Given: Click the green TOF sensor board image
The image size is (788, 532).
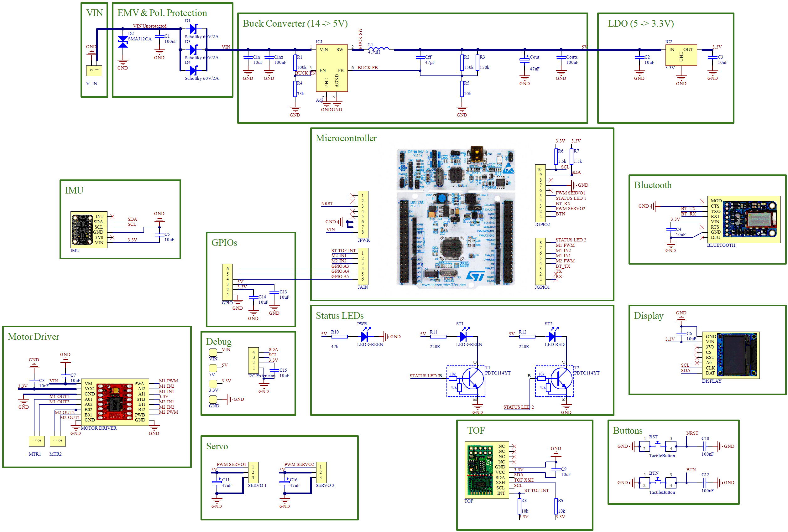Looking at the screenshot, I should tap(480, 470).
